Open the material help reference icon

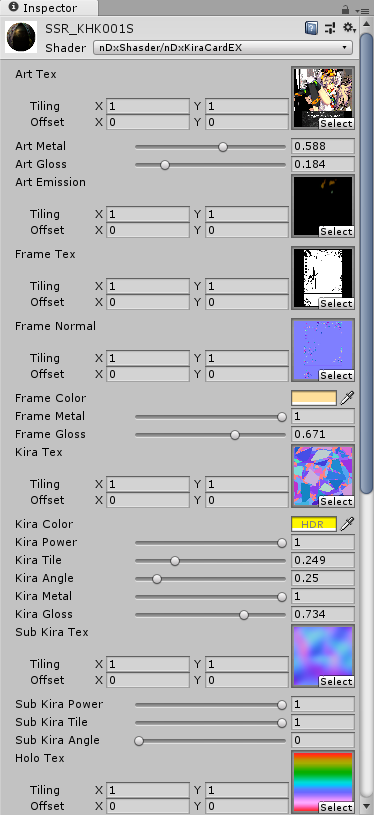(x=311, y=29)
